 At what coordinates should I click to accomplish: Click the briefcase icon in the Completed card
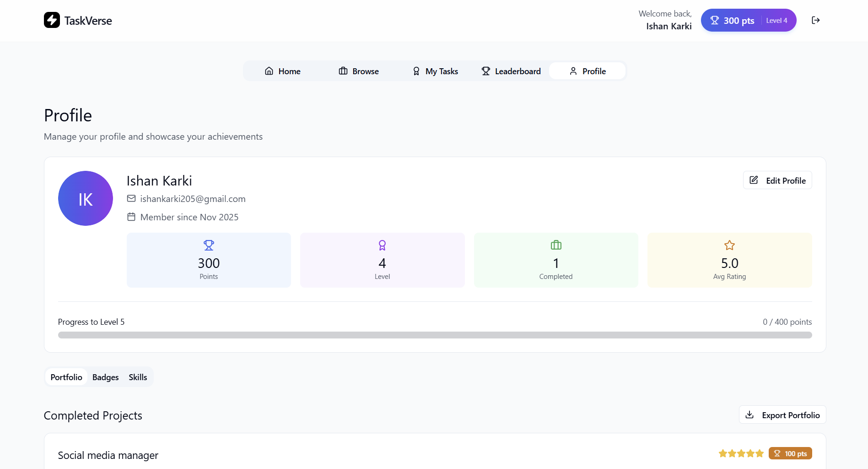(556, 245)
